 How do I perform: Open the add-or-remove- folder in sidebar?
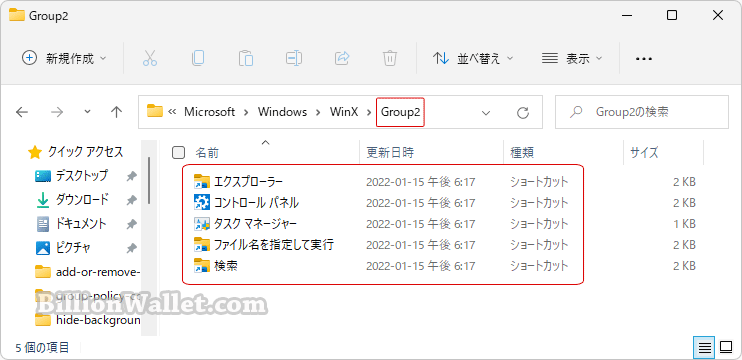(x=88, y=272)
